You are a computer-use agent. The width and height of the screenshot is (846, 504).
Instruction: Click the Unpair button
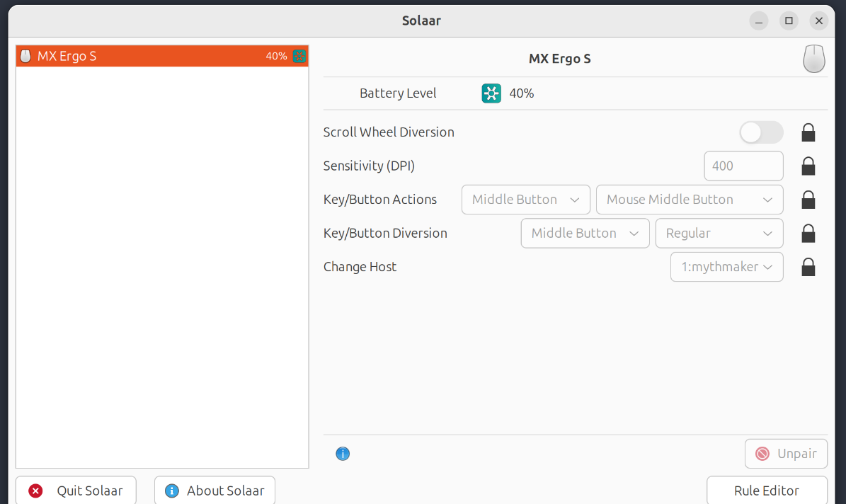[x=786, y=454]
